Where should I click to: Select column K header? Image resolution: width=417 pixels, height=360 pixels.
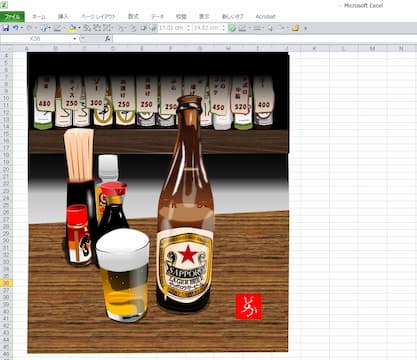315,49
